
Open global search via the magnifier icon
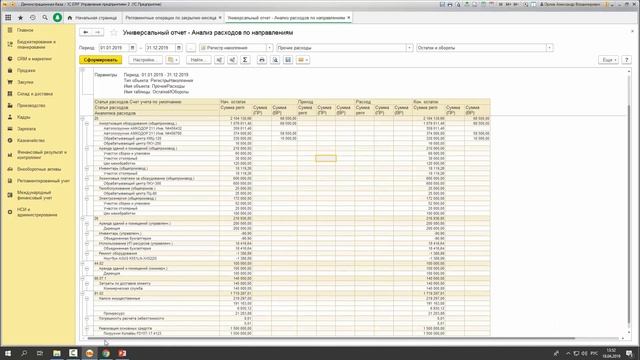point(45,18)
